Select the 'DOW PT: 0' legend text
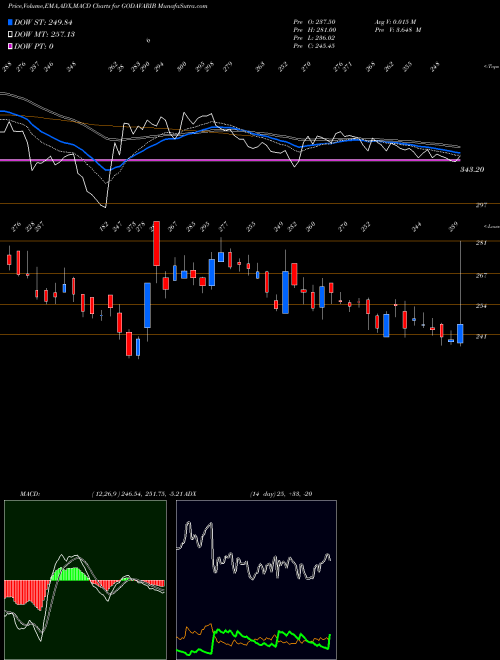The image size is (500, 660). (x=33, y=46)
